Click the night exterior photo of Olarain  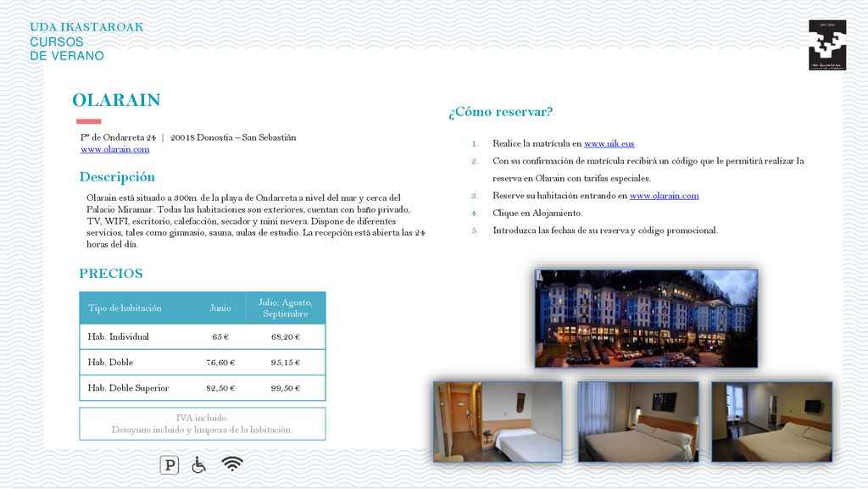point(646,319)
